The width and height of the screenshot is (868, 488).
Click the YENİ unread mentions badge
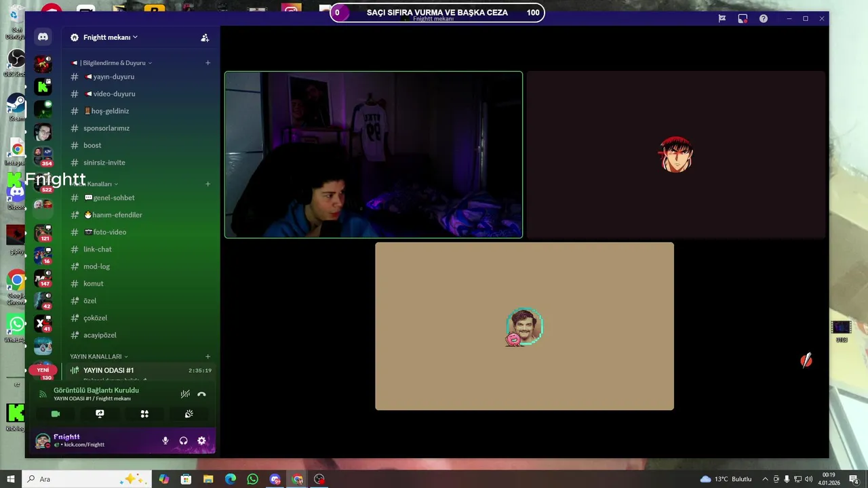pyautogui.click(x=43, y=370)
